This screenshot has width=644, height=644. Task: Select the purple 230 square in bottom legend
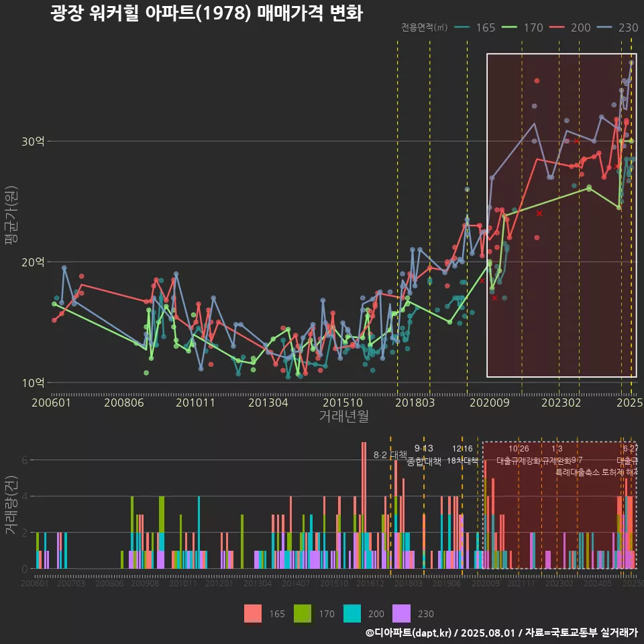tap(401, 614)
